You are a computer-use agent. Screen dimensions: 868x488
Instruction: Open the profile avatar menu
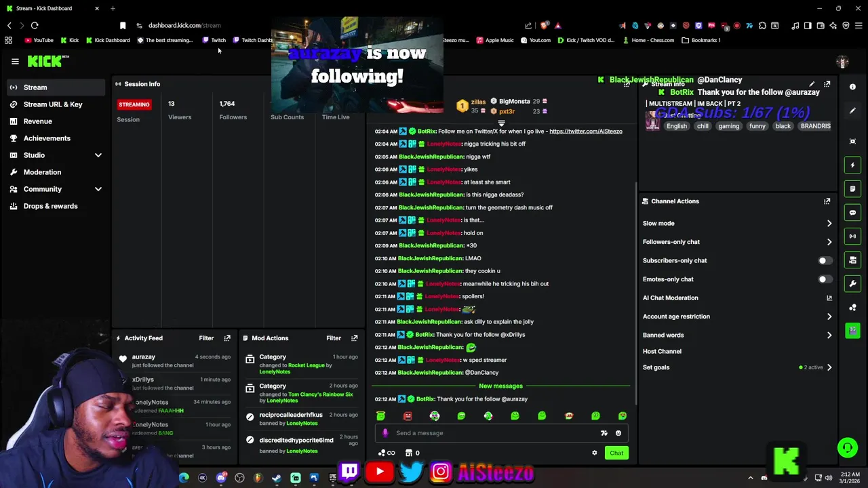point(843,62)
